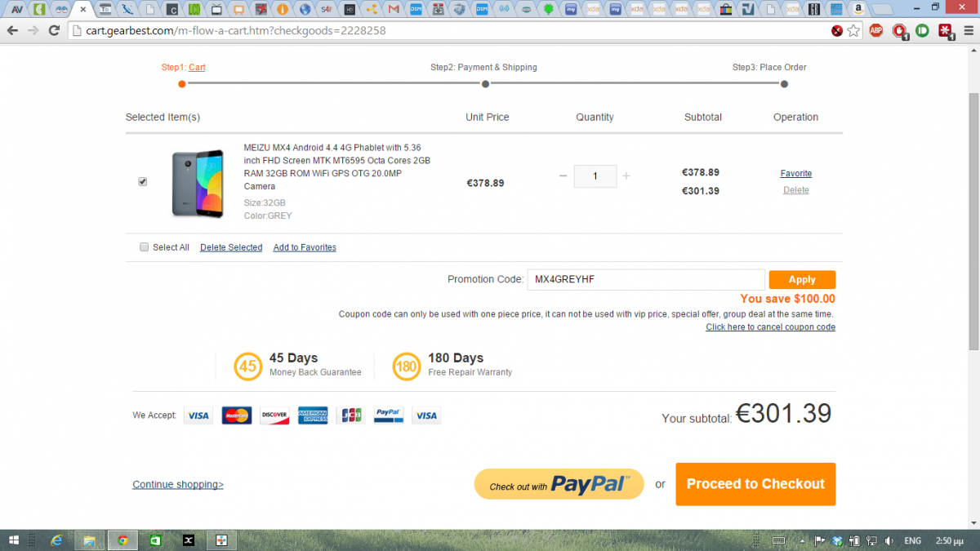Decrease quantity with the minus icon
The image size is (980, 551).
pyautogui.click(x=563, y=176)
